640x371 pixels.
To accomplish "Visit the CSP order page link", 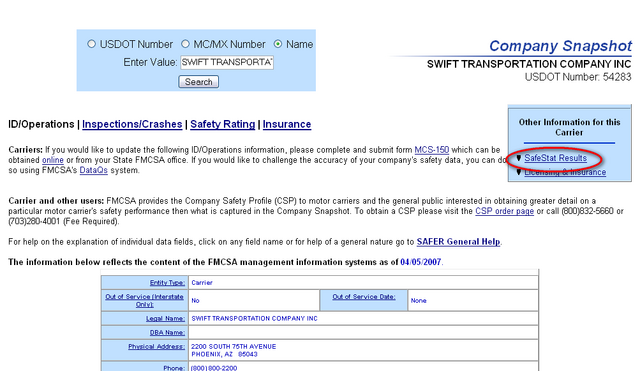I will (x=504, y=211).
